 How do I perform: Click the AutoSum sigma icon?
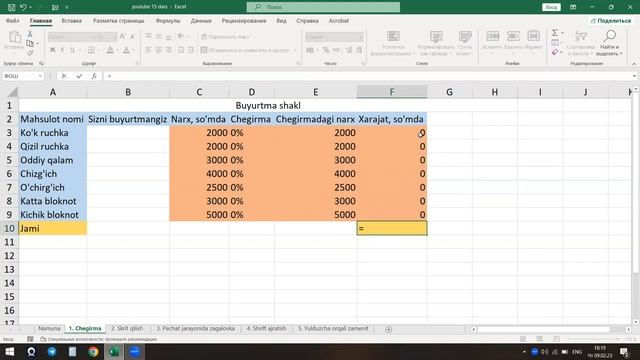(x=555, y=33)
